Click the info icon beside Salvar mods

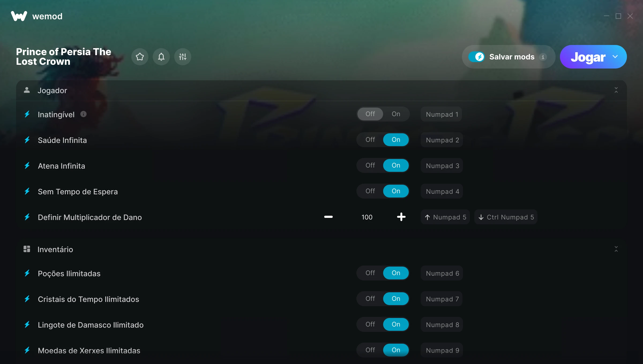(543, 57)
